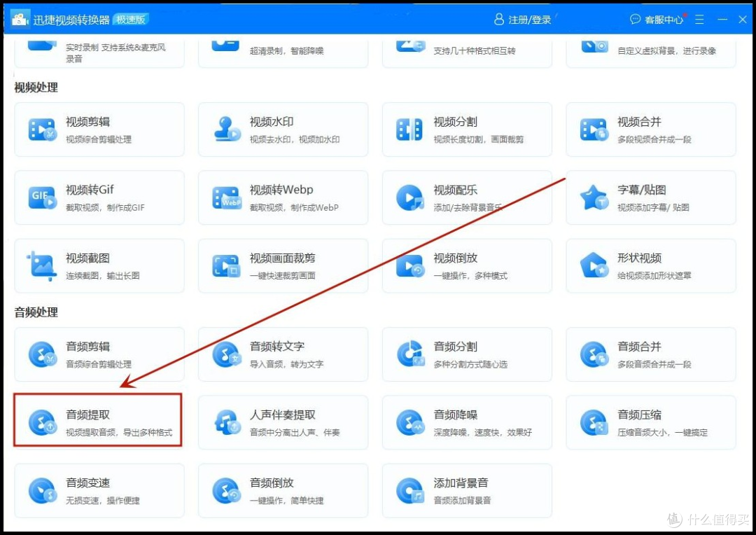Screen dimensions: 756x535
Task: Click 自定义虚拟背景, 进行录像 card text
Action: pyautogui.click(x=667, y=50)
